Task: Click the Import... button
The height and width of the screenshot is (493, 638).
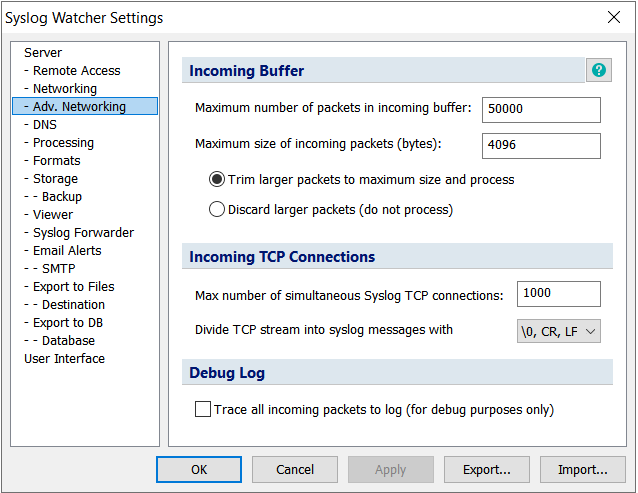Action: point(583,469)
